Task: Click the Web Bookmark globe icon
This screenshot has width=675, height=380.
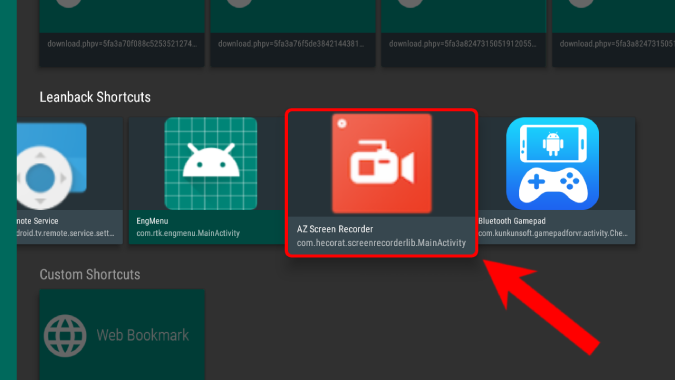Action: coord(65,336)
